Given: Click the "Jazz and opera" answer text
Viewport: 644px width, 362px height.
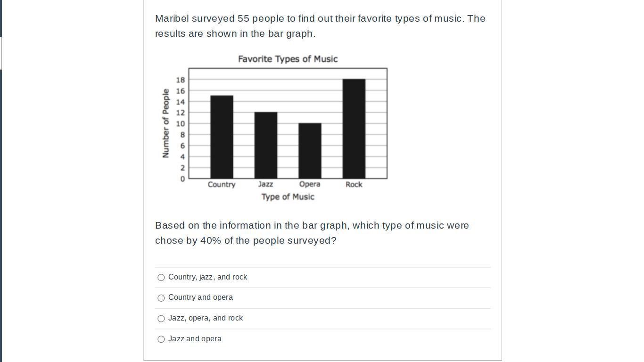Looking at the screenshot, I should pyautogui.click(x=195, y=338).
